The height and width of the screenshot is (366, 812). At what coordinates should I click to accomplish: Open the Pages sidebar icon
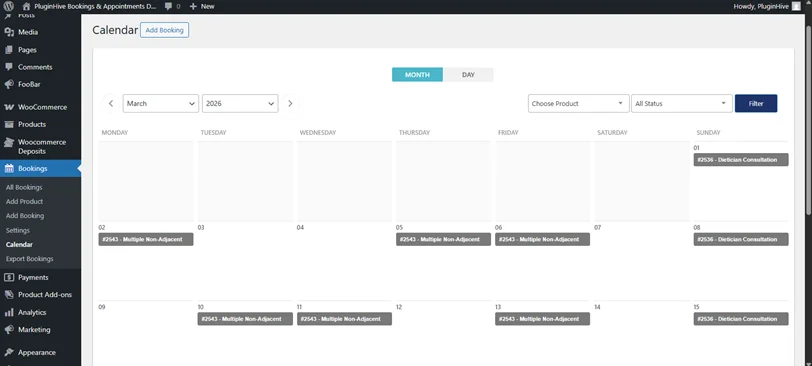pyautogui.click(x=9, y=50)
